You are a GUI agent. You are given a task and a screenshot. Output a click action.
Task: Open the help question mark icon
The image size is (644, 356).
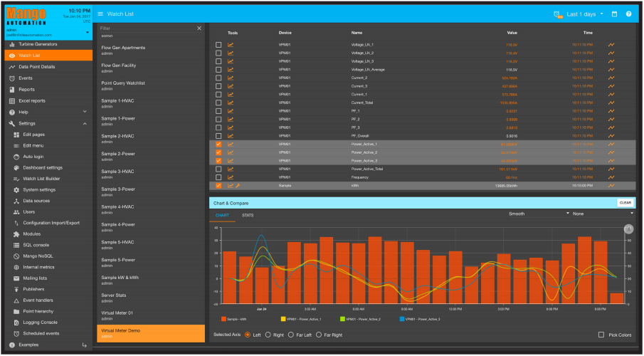[x=628, y=14]
